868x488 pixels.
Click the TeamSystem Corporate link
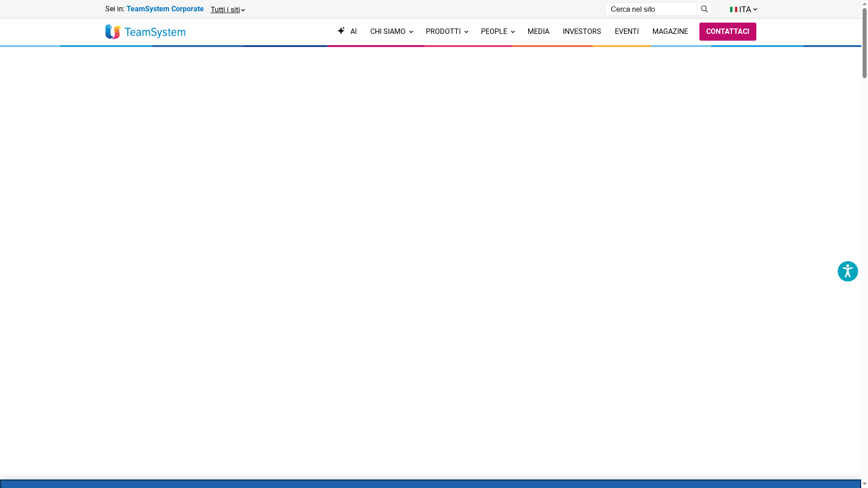(x=165, y=9)
